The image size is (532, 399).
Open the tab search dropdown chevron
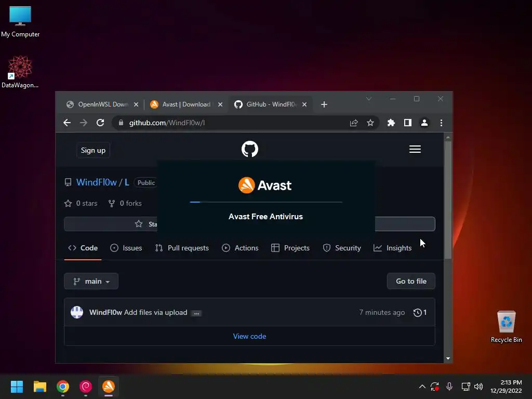(x=369, y=99)
